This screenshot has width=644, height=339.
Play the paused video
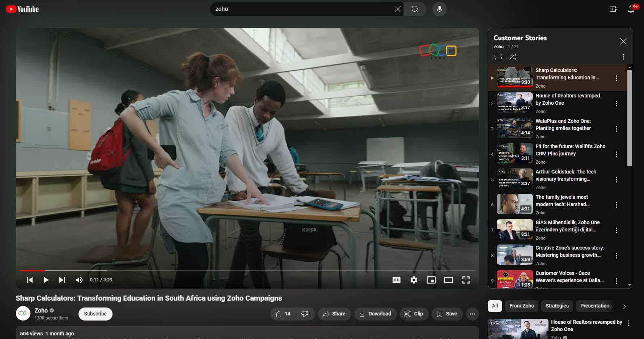coord(46,280)
